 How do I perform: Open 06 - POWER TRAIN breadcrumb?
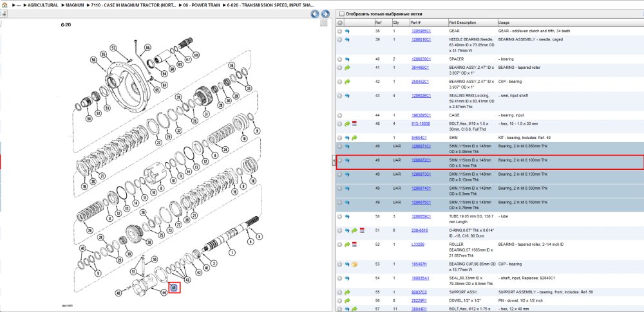(203, 5)
